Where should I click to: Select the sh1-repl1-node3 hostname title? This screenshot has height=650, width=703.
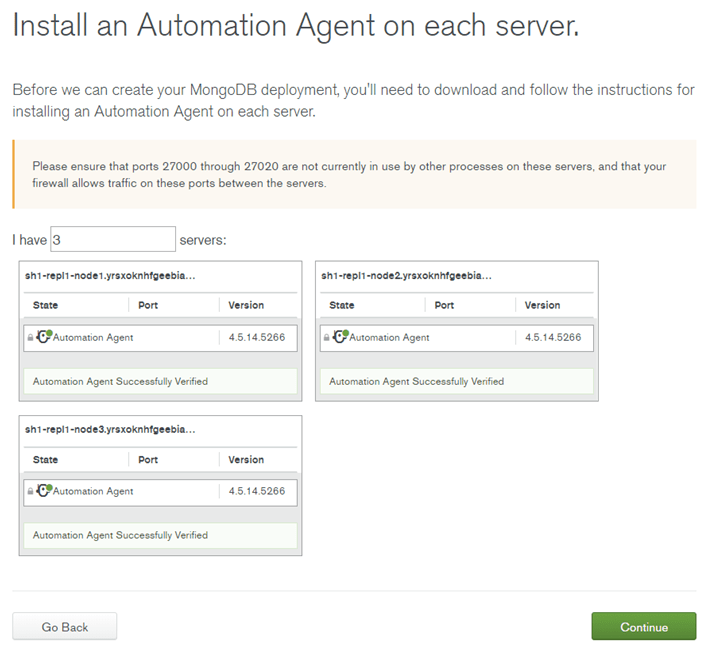click(x=110, y=429)
